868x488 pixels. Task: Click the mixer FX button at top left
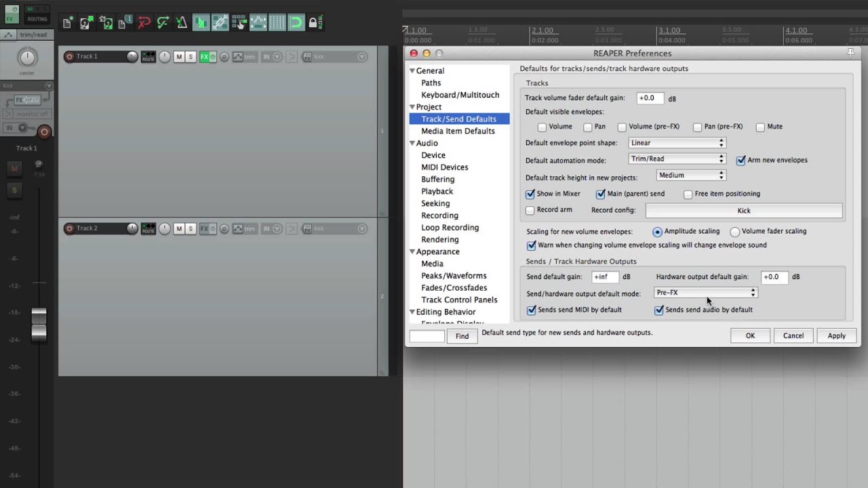[10, 14]
